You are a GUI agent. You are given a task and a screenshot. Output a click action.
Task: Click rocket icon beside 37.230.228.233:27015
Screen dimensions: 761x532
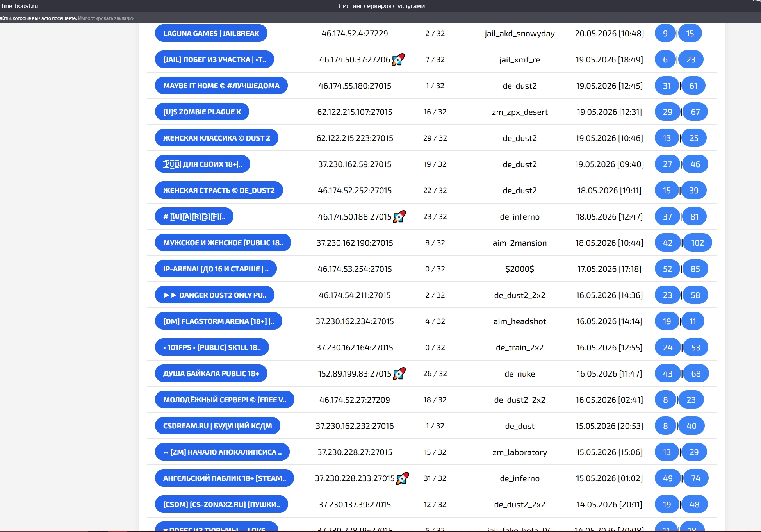(x=402, y=478)
